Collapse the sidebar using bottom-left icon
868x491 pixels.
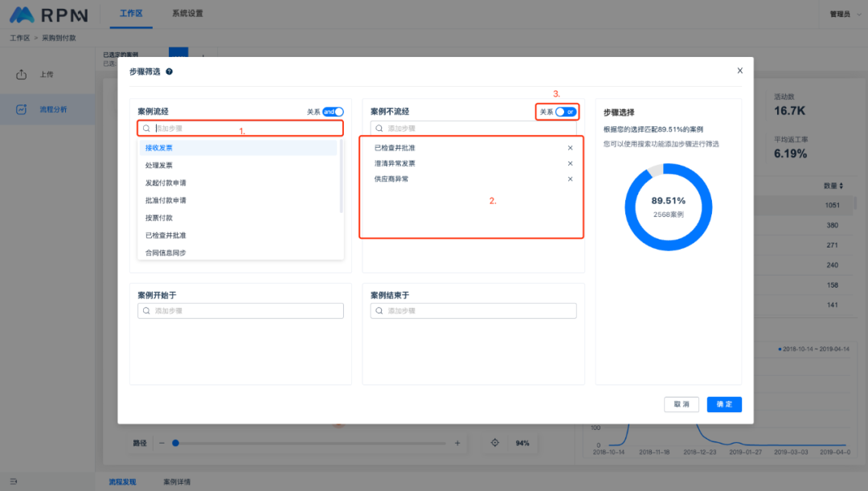click(14, 481)
